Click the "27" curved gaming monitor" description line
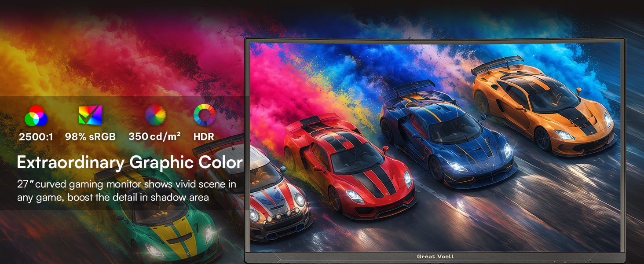 coord(127,184)
